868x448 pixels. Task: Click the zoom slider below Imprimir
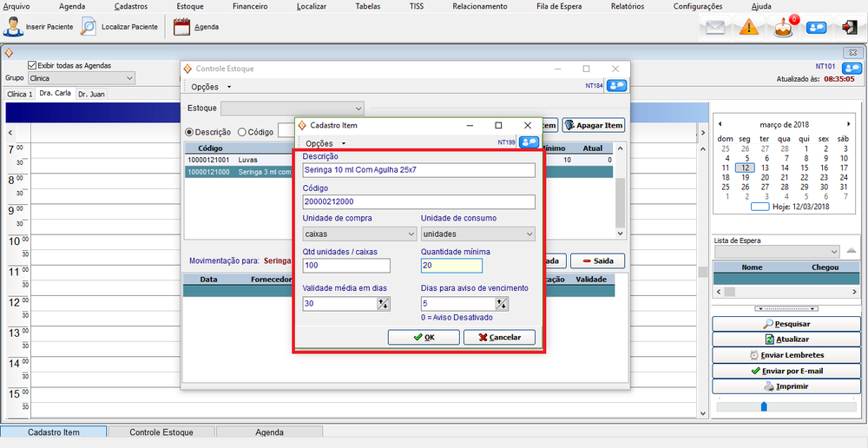point(764,405)
